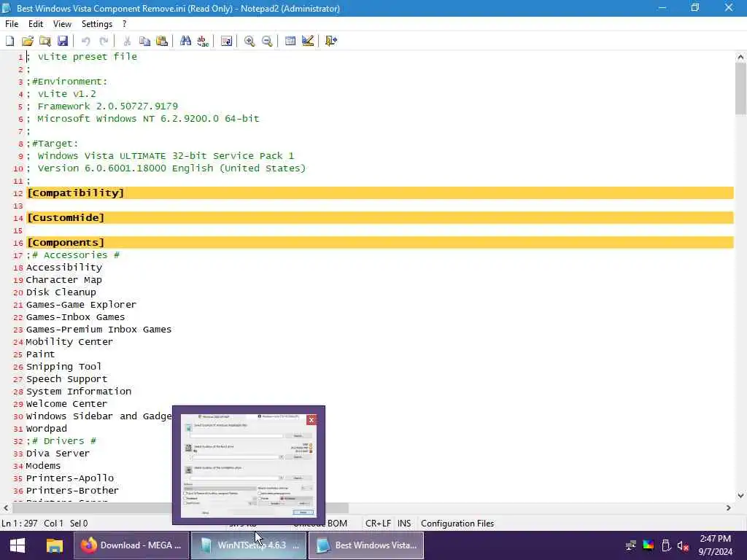The image size is (747, 560).
Task: Select Best Windows Vista taskbar button
Action: pyautogui.click(x=366, y=545)
